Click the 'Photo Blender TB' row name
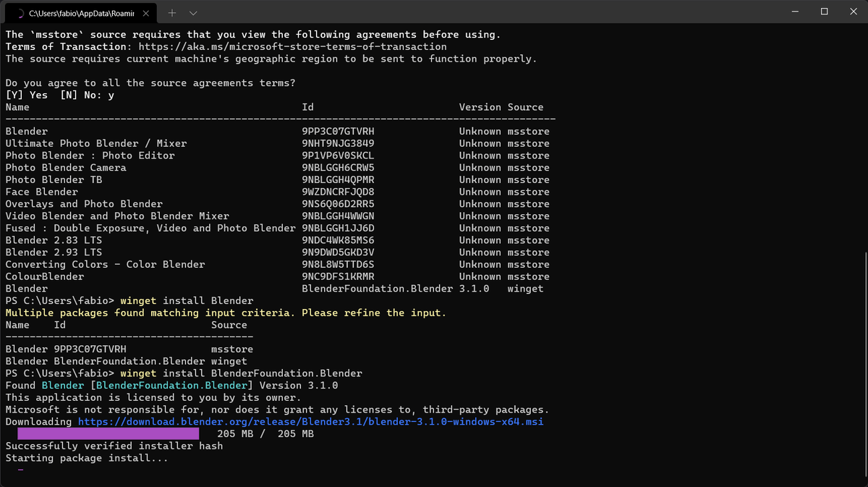This screenshot has width=868, height=487. (x=54, y=179)
